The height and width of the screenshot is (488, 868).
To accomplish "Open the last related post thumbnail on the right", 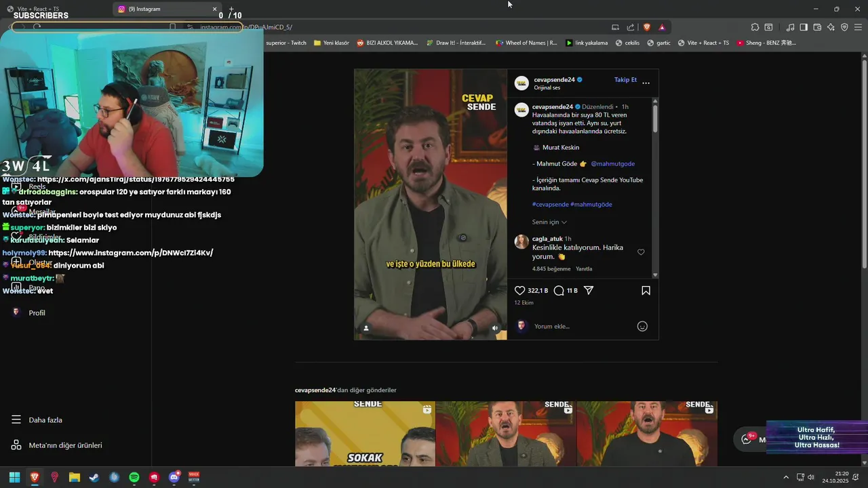I will tap(647, 434).
